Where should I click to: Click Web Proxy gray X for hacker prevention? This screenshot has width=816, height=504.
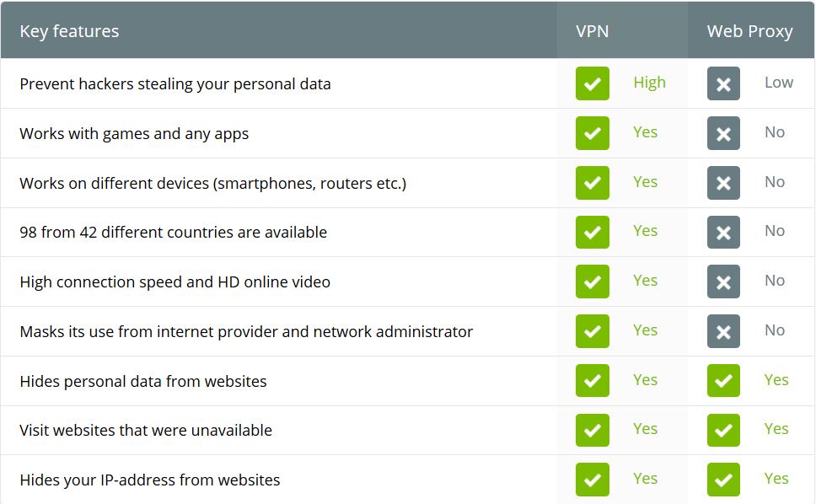tap(723, 83)
